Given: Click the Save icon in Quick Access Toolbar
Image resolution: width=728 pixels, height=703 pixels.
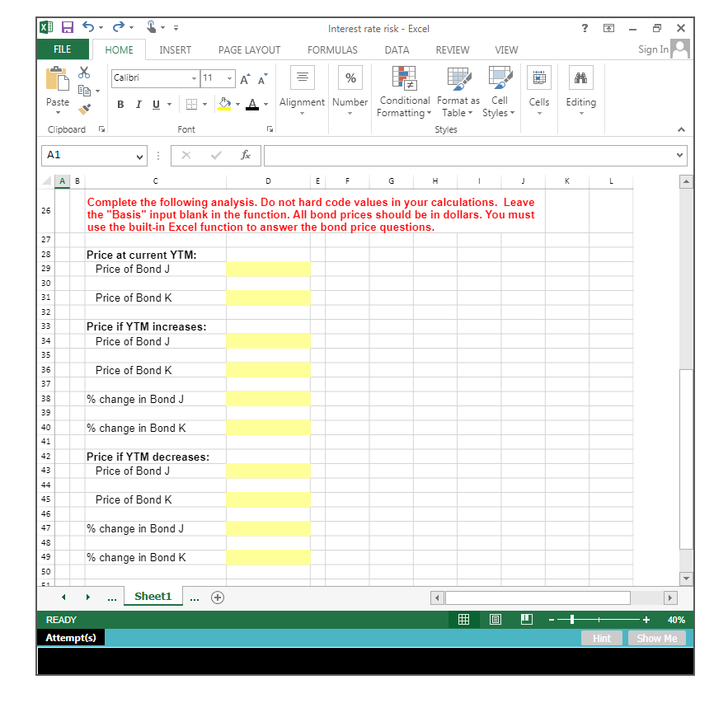Looking at the screenshot, I should [x=67, y=27].
